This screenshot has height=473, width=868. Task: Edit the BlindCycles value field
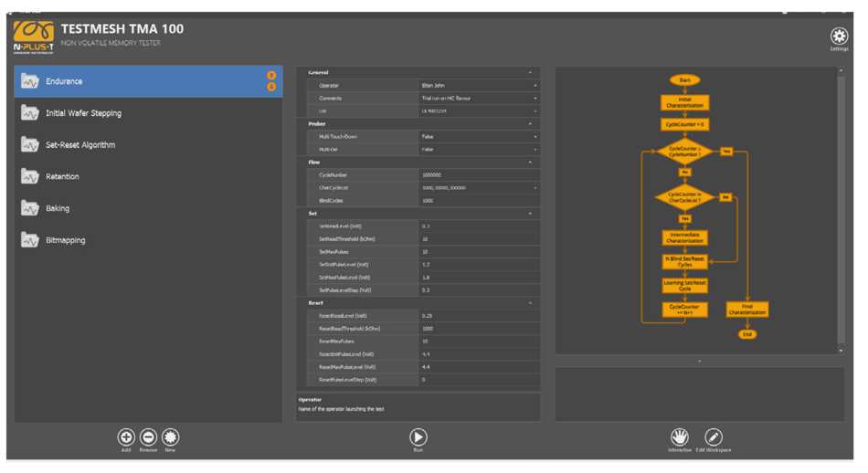tap(479, 201)
